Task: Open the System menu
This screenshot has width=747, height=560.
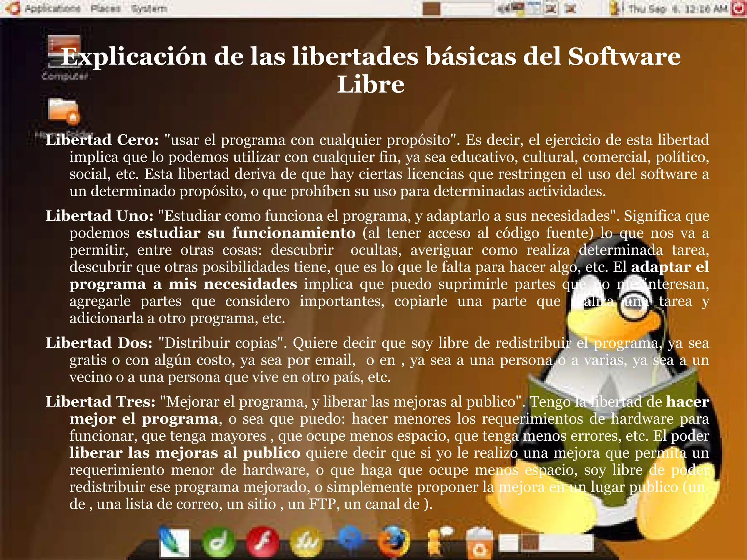Action: click(149, 8)
